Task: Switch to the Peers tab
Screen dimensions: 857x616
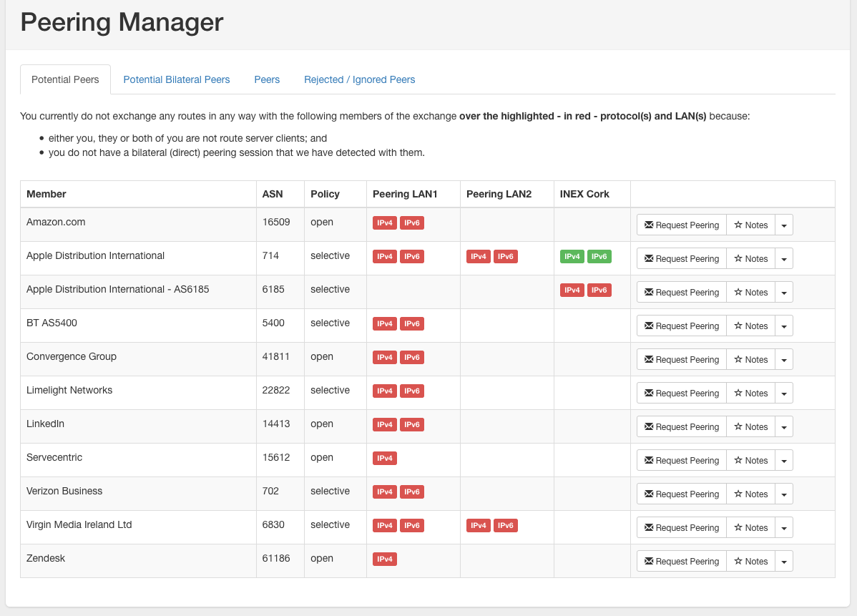Action: click(x=267, y=80)
